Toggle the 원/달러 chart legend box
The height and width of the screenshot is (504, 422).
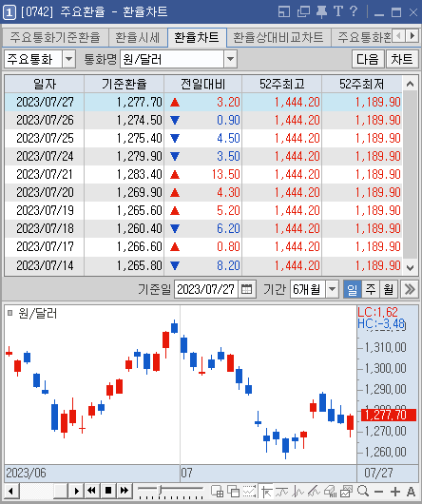[x=10, y=313]
